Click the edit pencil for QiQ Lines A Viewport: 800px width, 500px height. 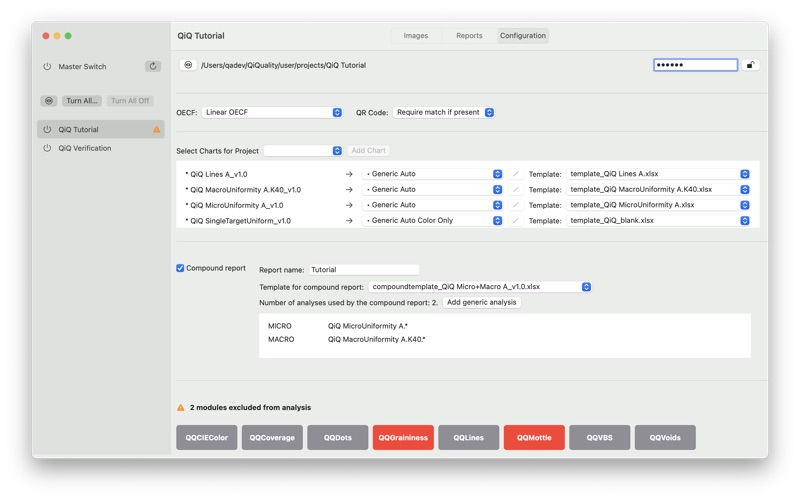pyautogui.click(x=516, y=174)
